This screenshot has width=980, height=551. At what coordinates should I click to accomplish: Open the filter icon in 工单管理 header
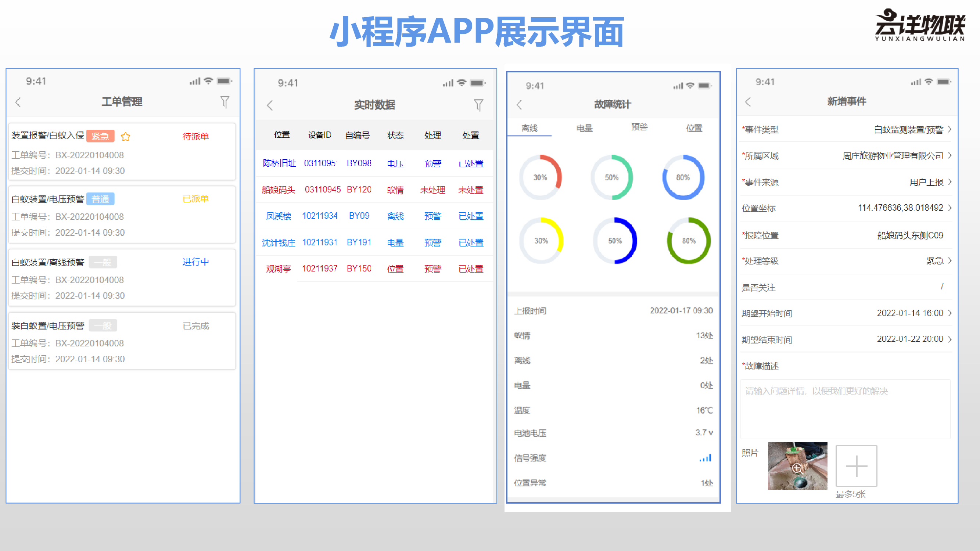click(x=225, y=102)
